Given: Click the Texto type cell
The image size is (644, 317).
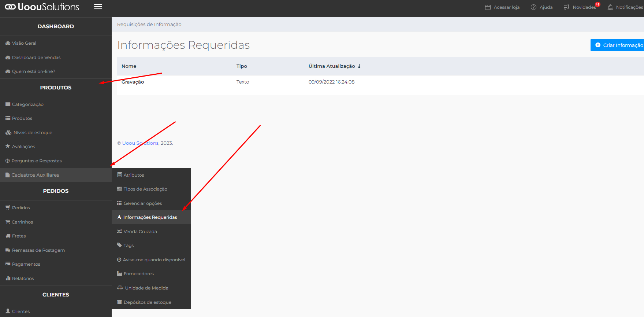Looking at the screenshot, I should [243, 82].
